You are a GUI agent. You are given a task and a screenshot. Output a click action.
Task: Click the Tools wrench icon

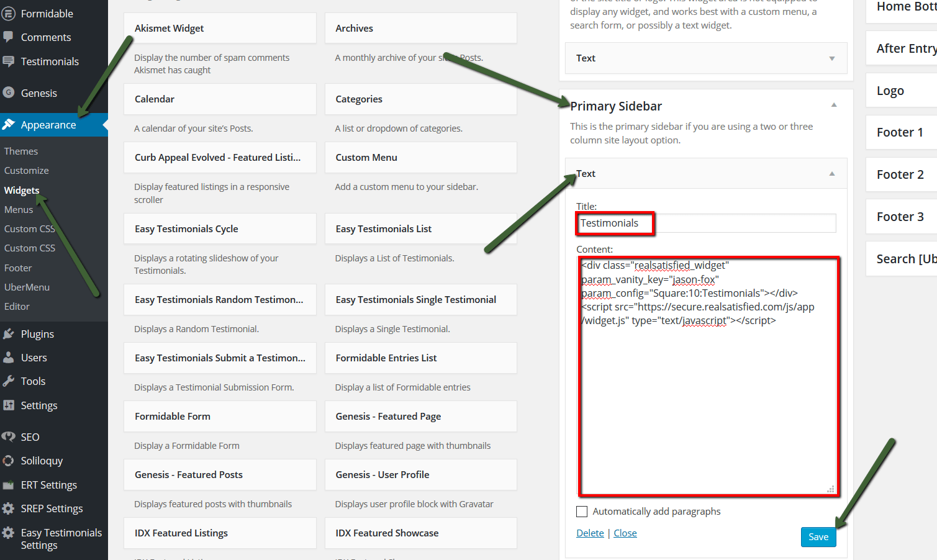click(x=9, y=381)
